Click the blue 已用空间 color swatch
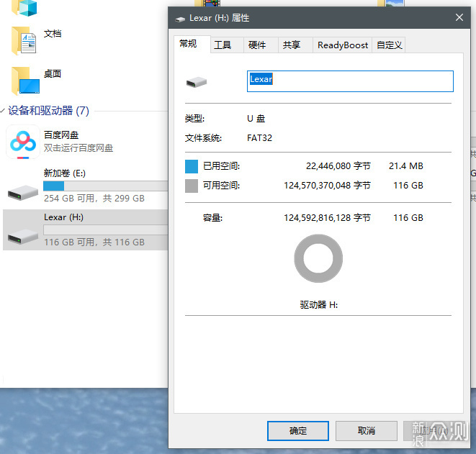The image size is (476, 454). (192, 166)
